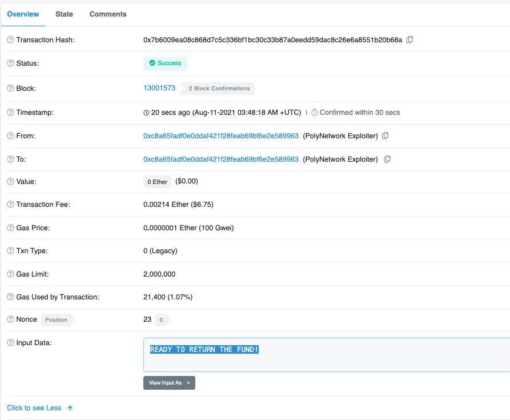This screenshot has height=420, width=510.
Task: Click READY TO RETURN THE FUND! text
Action: pyautogui.click(x=204, y=349)
